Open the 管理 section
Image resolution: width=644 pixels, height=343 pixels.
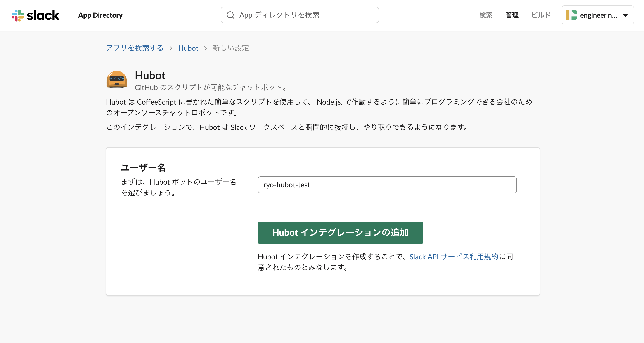point(511,15)
